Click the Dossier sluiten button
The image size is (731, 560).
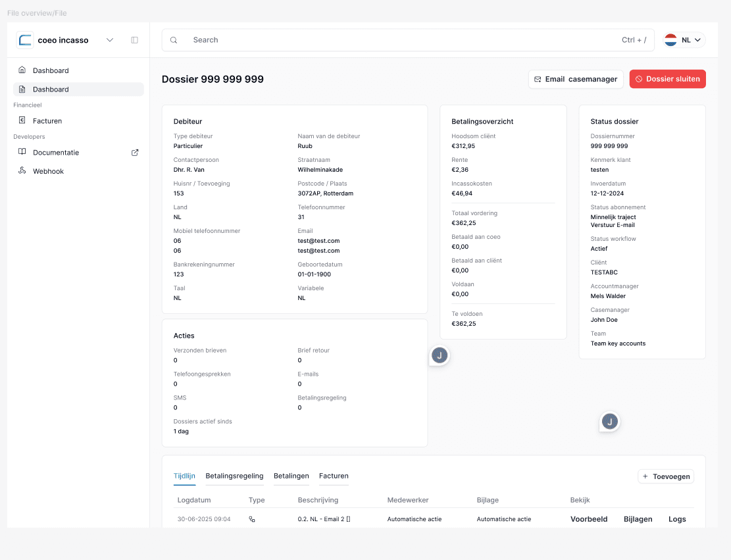coord(667,78)
